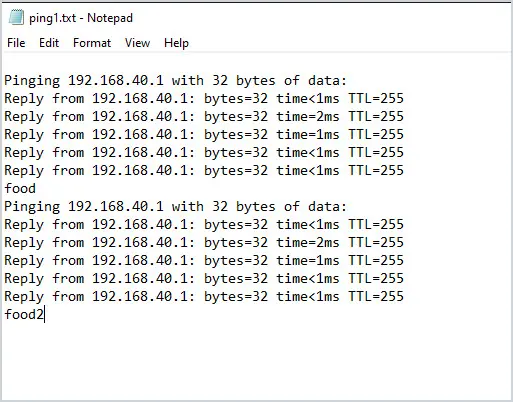Open the Help menu

176,43
